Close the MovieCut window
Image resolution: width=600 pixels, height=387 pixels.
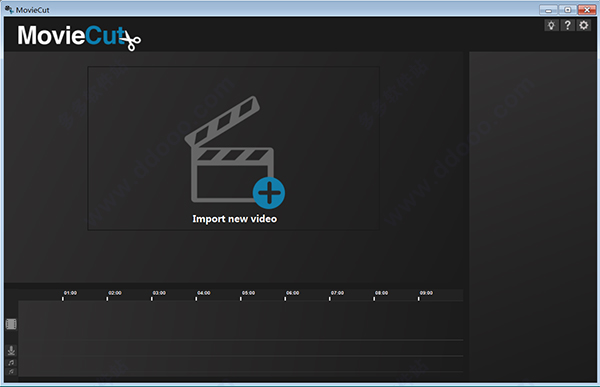point(587,10)
